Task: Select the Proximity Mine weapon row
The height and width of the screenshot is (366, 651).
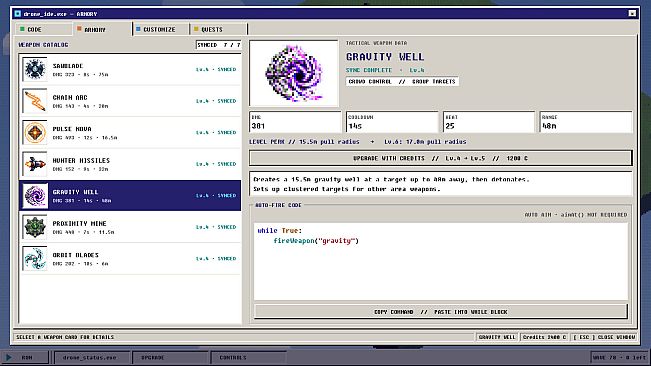Action: click(x=130, y=227)
